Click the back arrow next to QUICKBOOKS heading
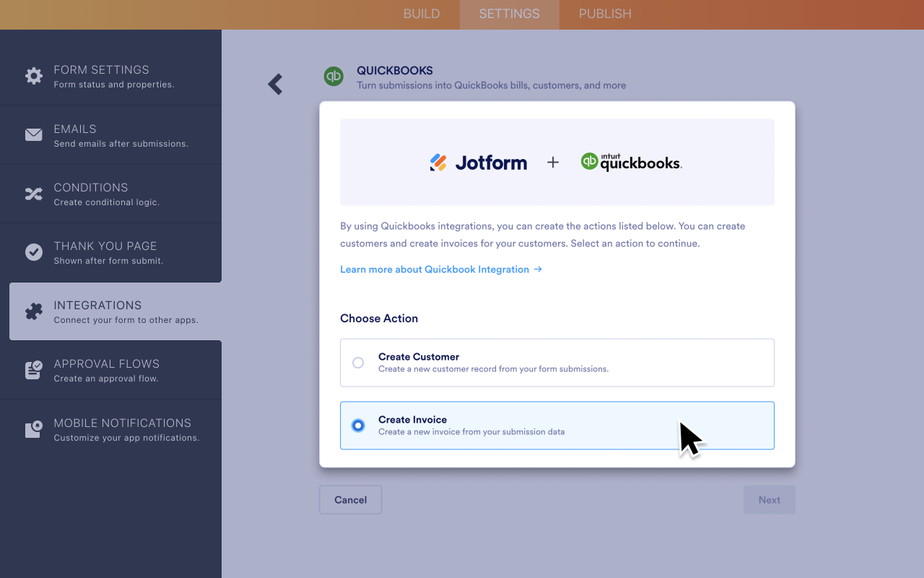This screenshot has height=578, width=924. pyautogui.click(x=275, y=84)
